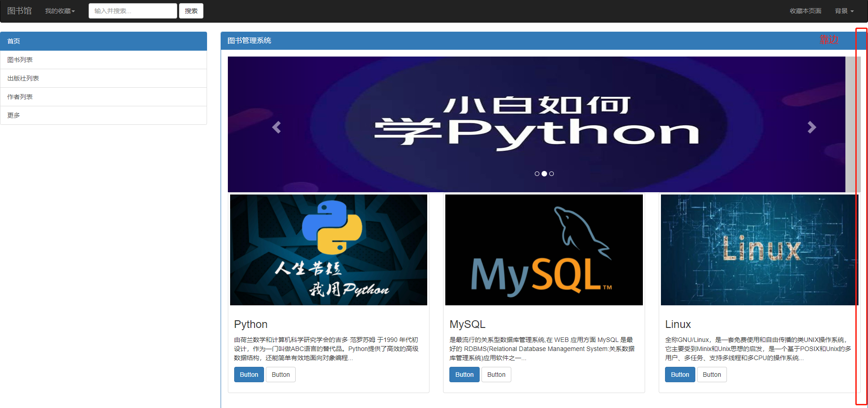868x408 pixels.
Task: Open the 背景 dropdown in navbar
Action: tap(844, 11)
